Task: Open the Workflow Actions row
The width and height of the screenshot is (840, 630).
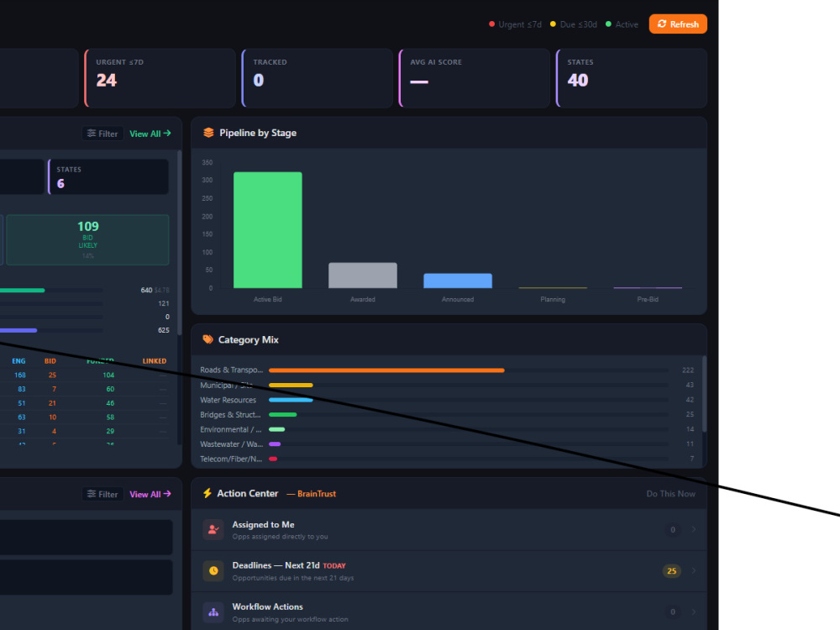Action: 449,612
